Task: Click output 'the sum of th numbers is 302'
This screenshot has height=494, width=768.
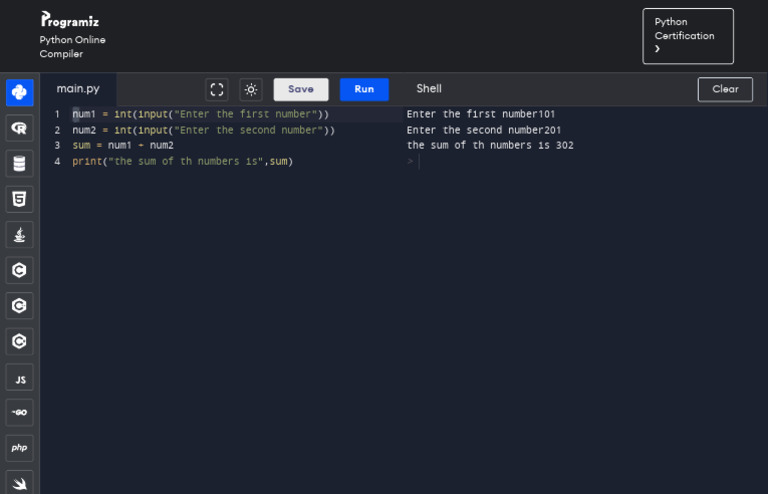Action: 490,145
